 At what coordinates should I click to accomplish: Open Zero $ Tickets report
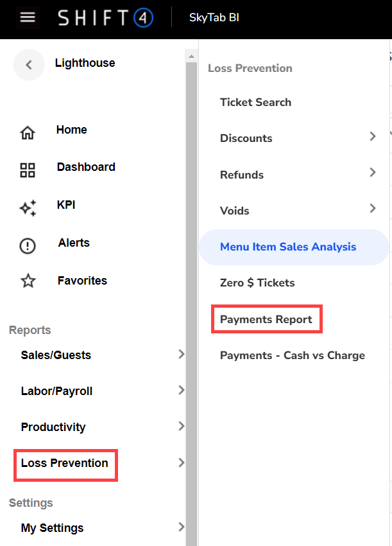pyautogui.click(x=257, y=283)
